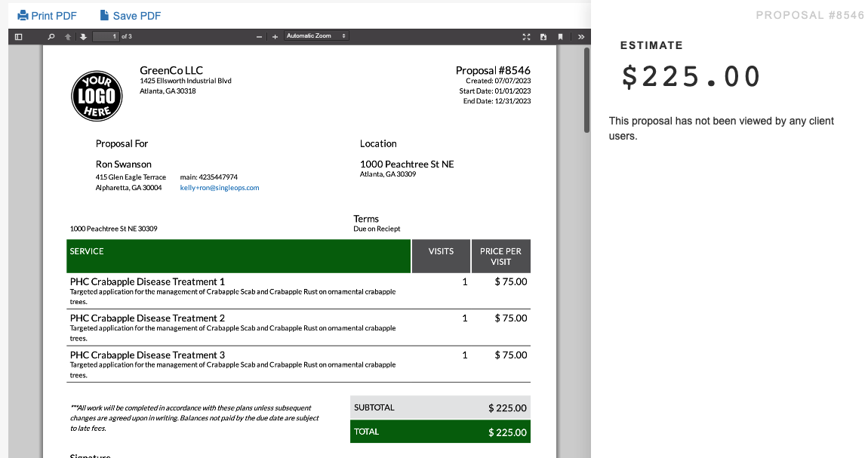Viewport: 868px width, 458px height.
Task: Zoom in using the plus icon
Action: coord(275,35)
